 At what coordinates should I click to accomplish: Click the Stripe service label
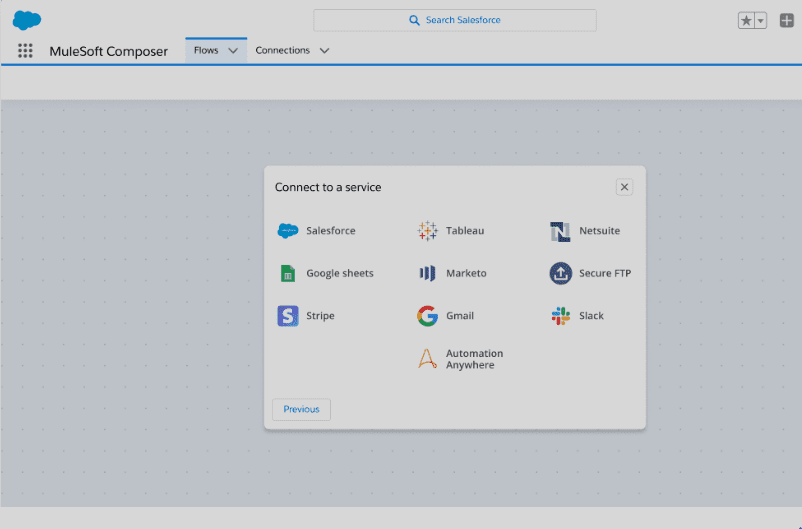point(320,316)
